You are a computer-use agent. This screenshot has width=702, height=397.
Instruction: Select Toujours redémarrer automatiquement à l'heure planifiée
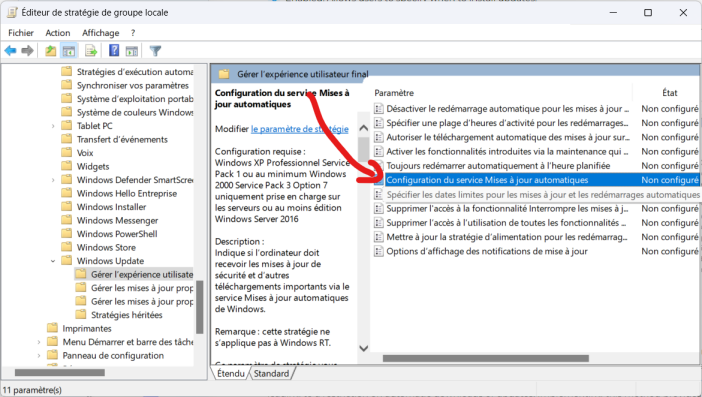[498, 166]
